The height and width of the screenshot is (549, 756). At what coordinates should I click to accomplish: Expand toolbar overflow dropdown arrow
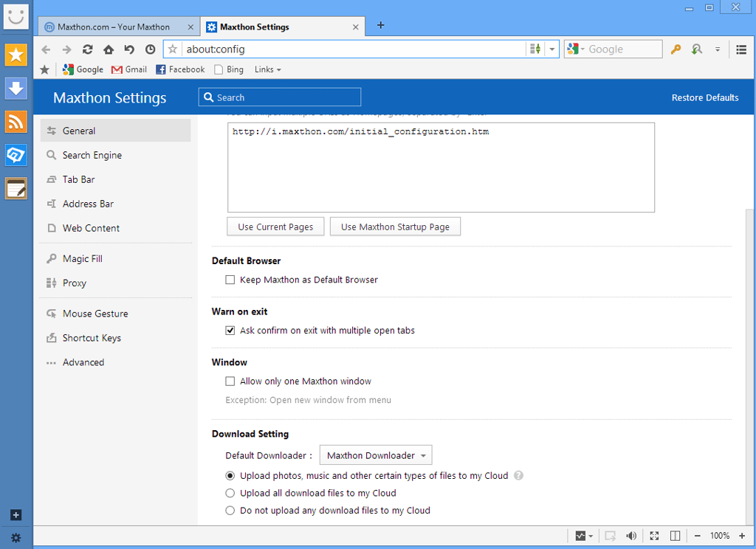tap(718, 49)
